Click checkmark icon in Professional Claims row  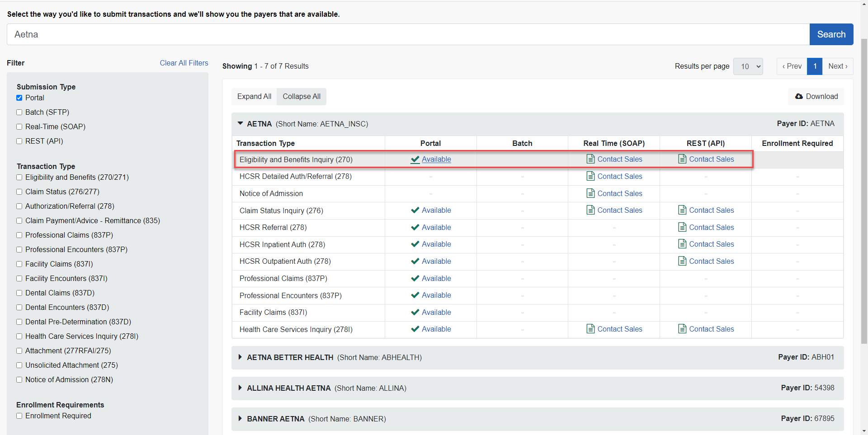tap(415, 278)
